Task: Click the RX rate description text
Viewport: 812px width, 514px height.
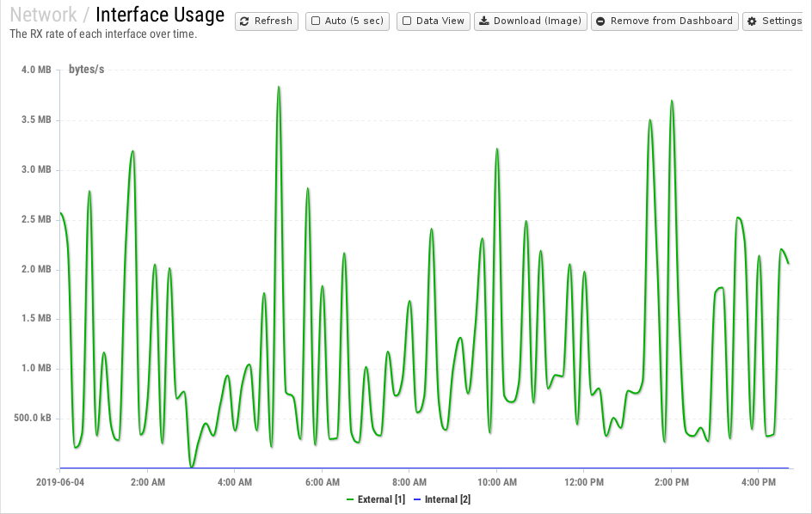Action: (x=103, y=34)
